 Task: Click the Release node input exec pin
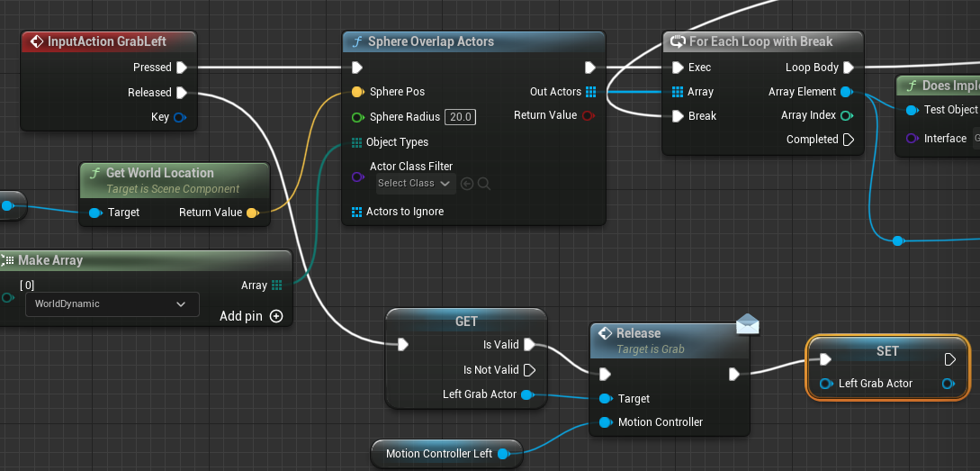605,374
